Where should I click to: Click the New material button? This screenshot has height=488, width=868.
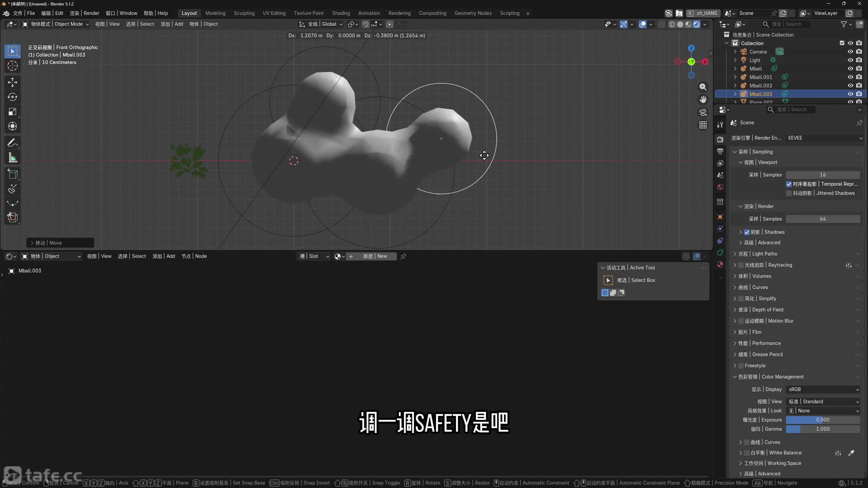pyautogui.click(x=375, y=256)
